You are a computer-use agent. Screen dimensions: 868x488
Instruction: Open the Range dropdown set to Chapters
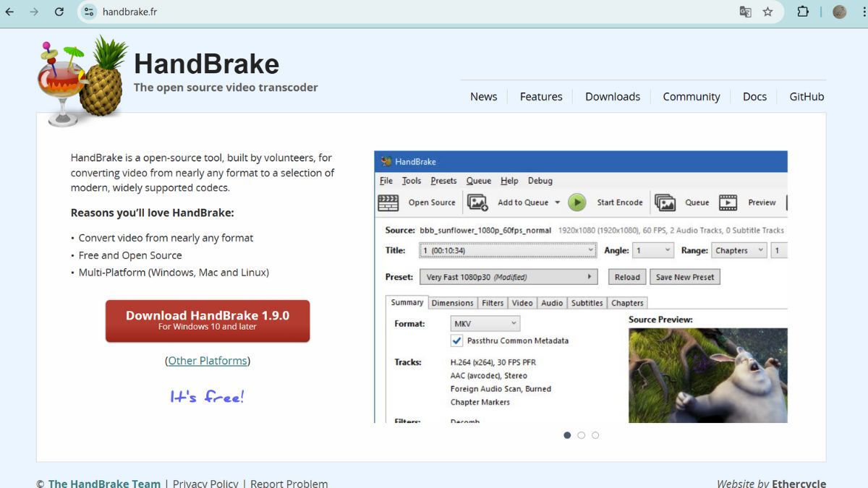739,250
